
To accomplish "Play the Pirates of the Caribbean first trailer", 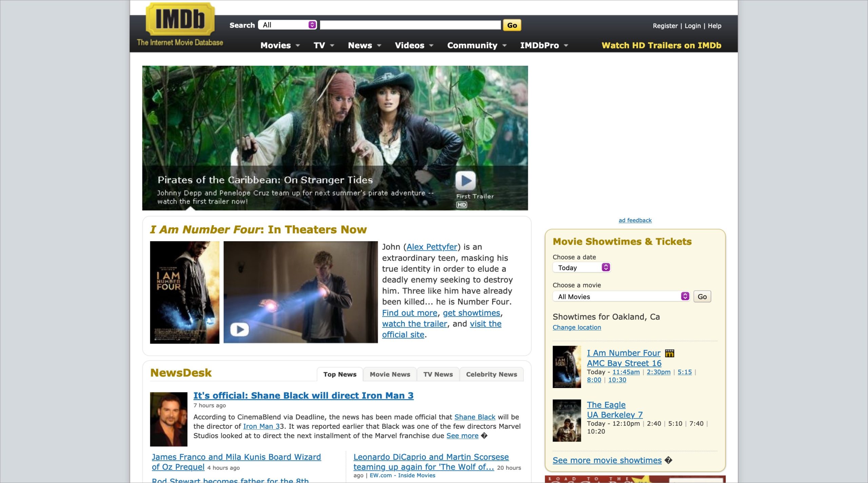I will pyautogui.click(x=465, y=181).
